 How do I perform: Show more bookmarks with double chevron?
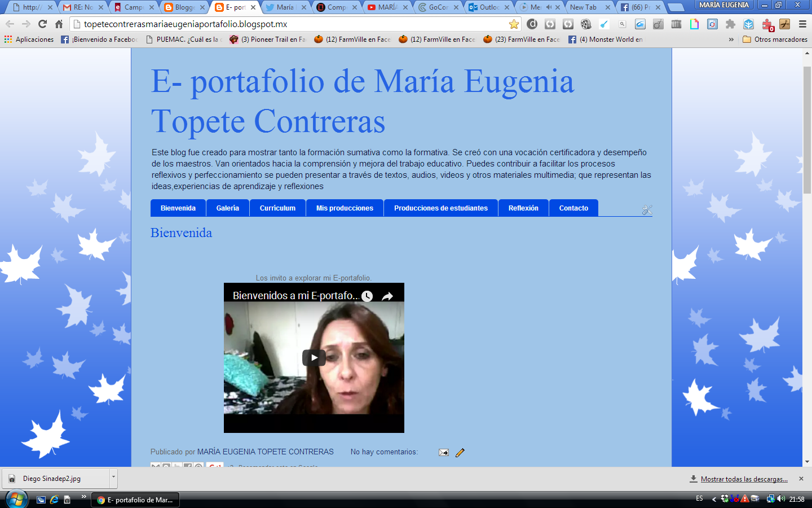[x=731, y=40]
